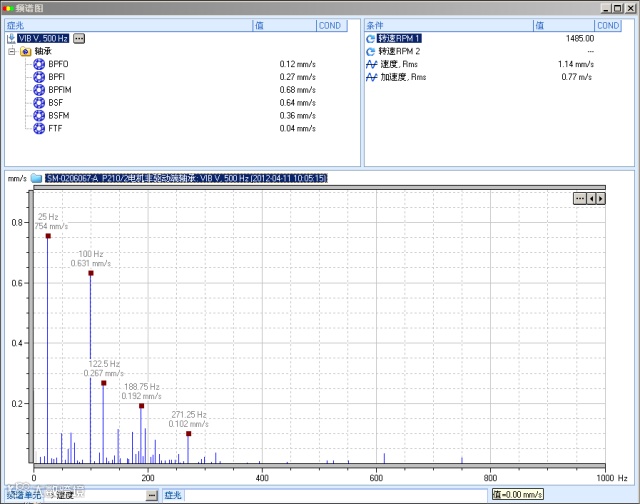640x504 pixels.
Task: Click the 转速RPM 1 rotation icon
Action: tap(371, 39)
